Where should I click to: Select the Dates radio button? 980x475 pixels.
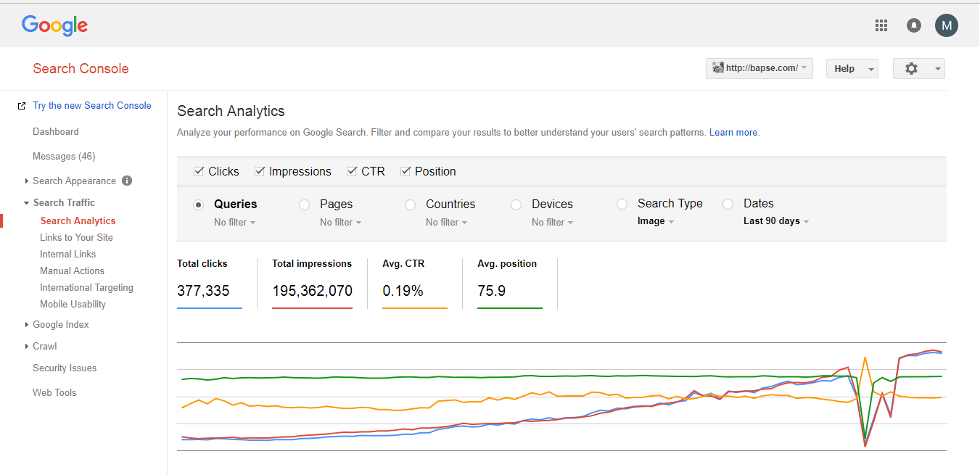(728, 204)
